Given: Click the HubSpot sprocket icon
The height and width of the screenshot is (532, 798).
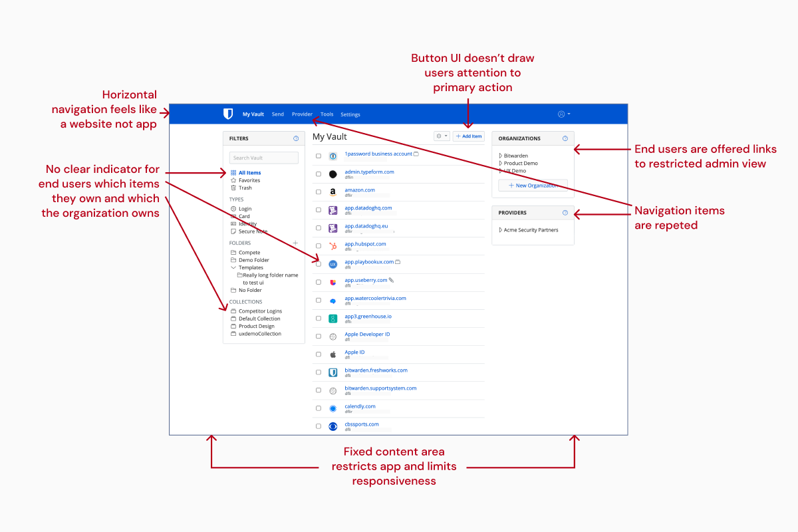Looking at the screenshot, I should click(333, 246).
